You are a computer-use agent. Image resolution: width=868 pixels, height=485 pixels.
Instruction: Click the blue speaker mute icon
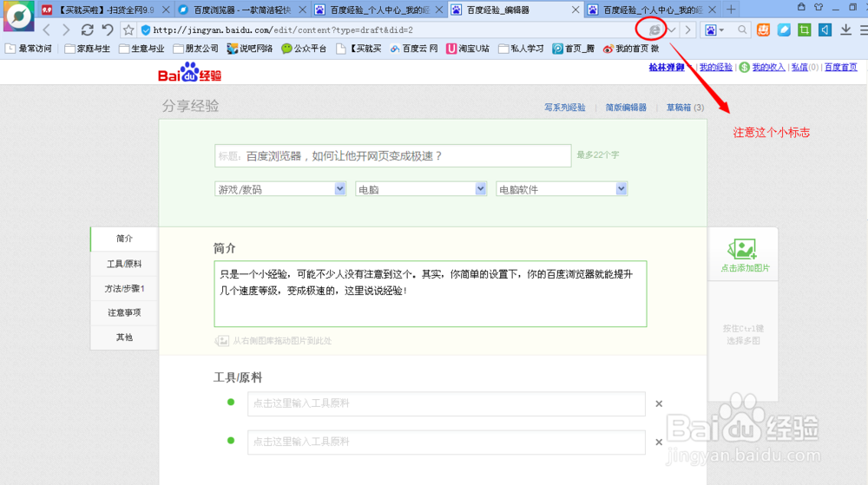click(825, 29)
